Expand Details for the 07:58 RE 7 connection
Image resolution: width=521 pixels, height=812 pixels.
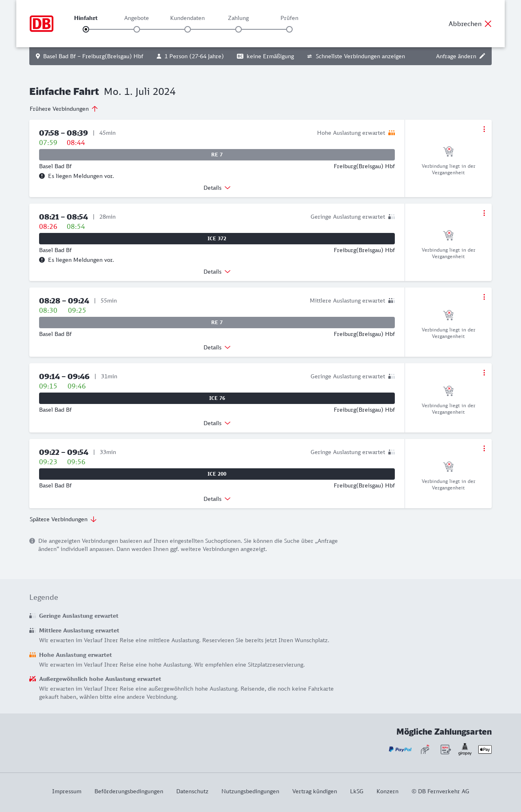pyautogui.click(x=217, y=188)
